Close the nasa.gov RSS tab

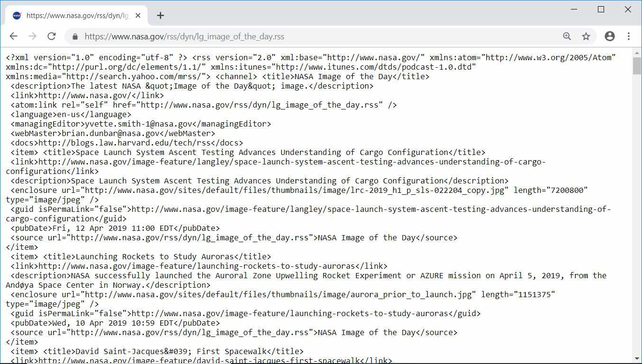click(138, 16)
